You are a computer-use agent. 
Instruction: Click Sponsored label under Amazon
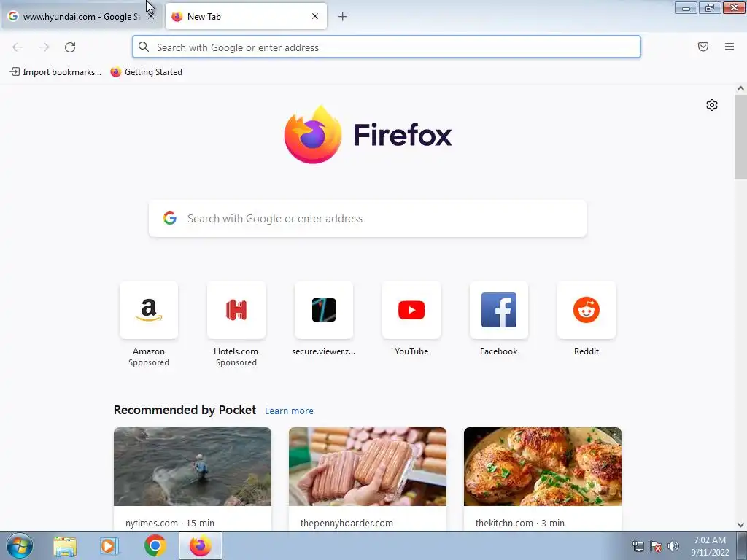pyautogui.click(x=149, y=362)
